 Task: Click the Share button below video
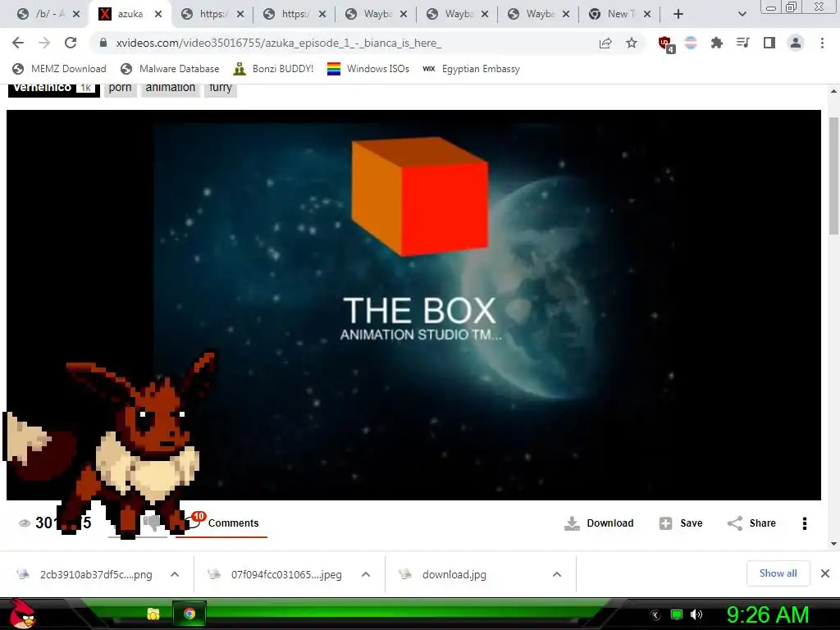tap(751, 523)
